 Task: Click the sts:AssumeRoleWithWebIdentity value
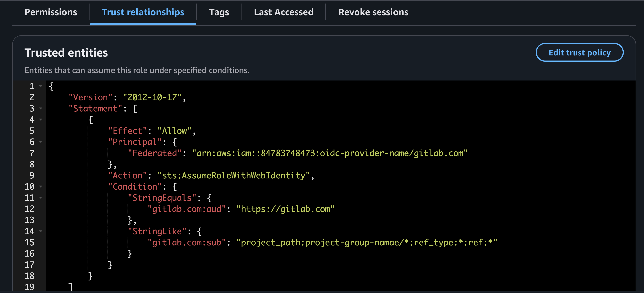point(234,175)
